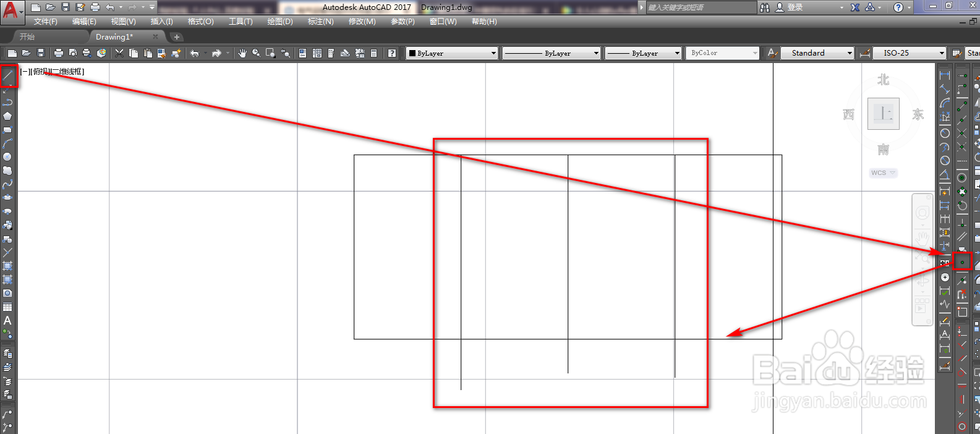This screenshot has width=980, height=434.
Task: Activate the Zoom Window tool
Action: [271, 53]
